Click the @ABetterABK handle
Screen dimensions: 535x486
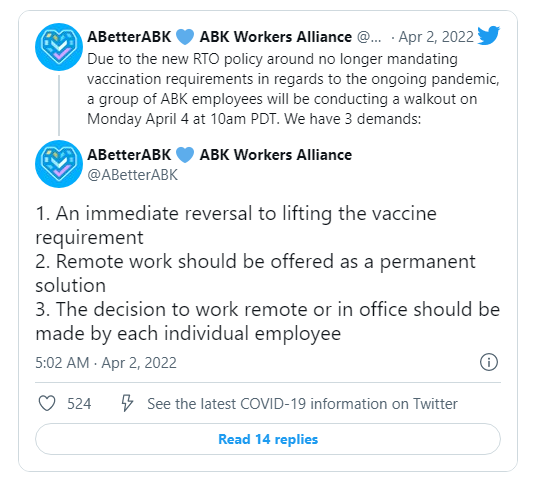[132, 175]
